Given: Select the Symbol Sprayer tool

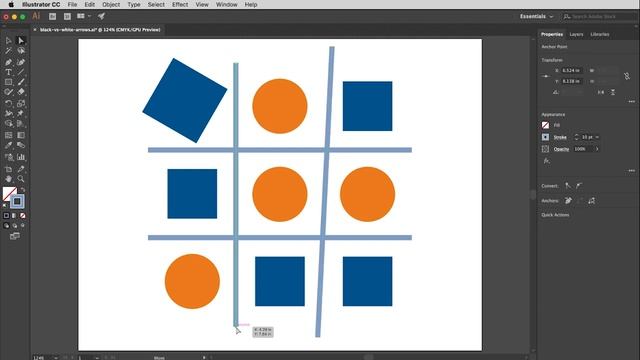Looking at the screenshot, I should [x=9, y=157].
